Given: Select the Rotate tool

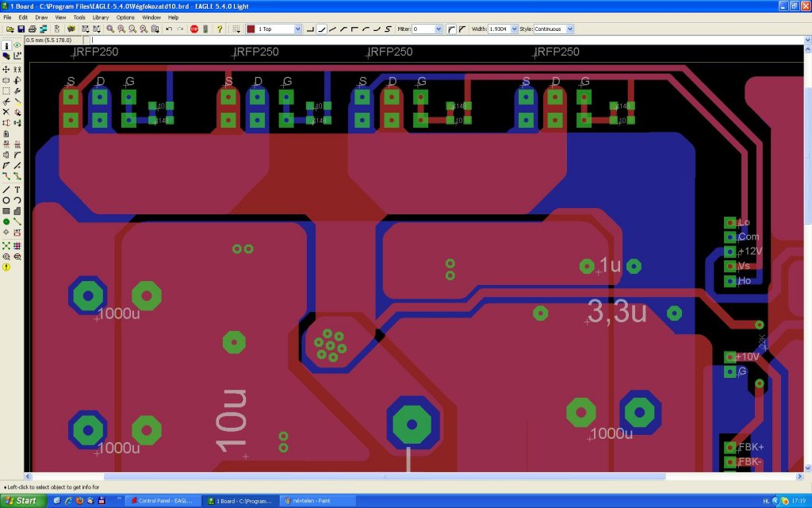Looking at the screenshot, I should [17, 80].
